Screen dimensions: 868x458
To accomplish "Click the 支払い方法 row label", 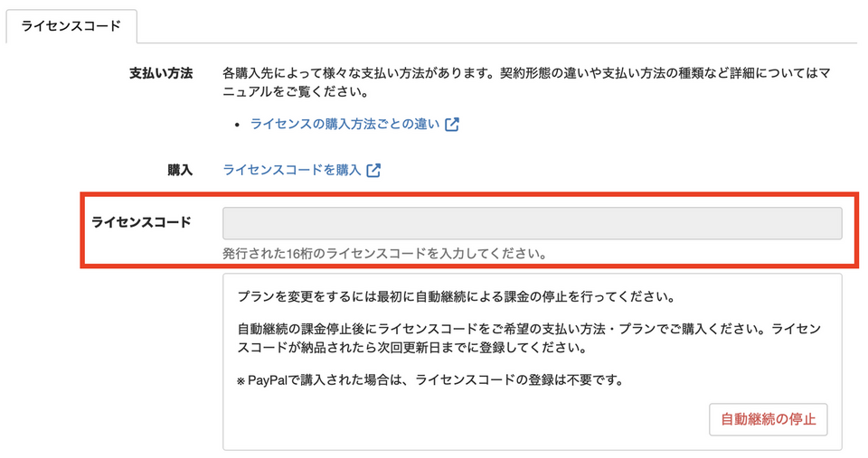I will [161, 73].
